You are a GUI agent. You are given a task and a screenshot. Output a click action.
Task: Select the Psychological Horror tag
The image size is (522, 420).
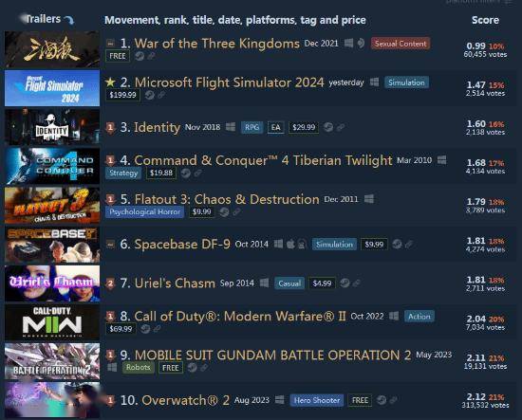click(x=144, y=211)
